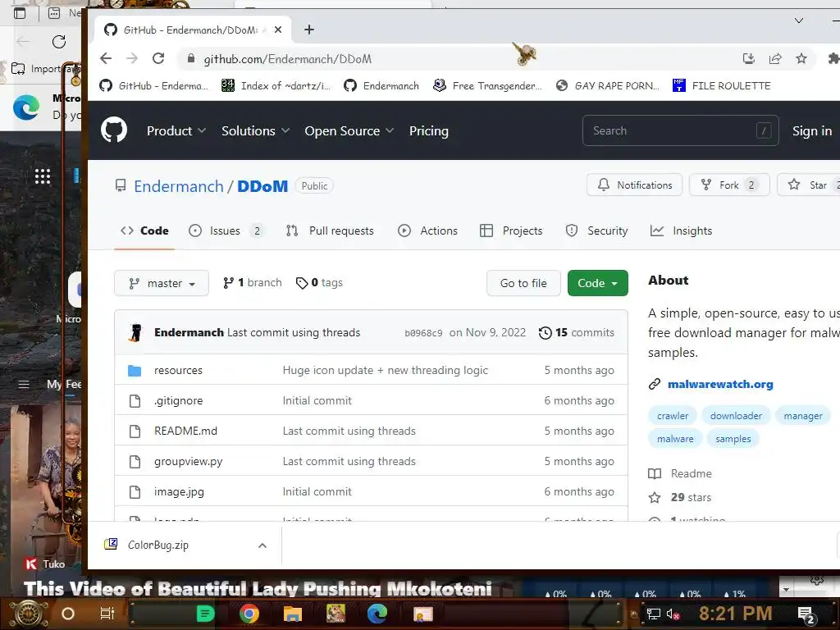Open the green notes app on taskbar

pyautogui.click(x=205, y=614)
